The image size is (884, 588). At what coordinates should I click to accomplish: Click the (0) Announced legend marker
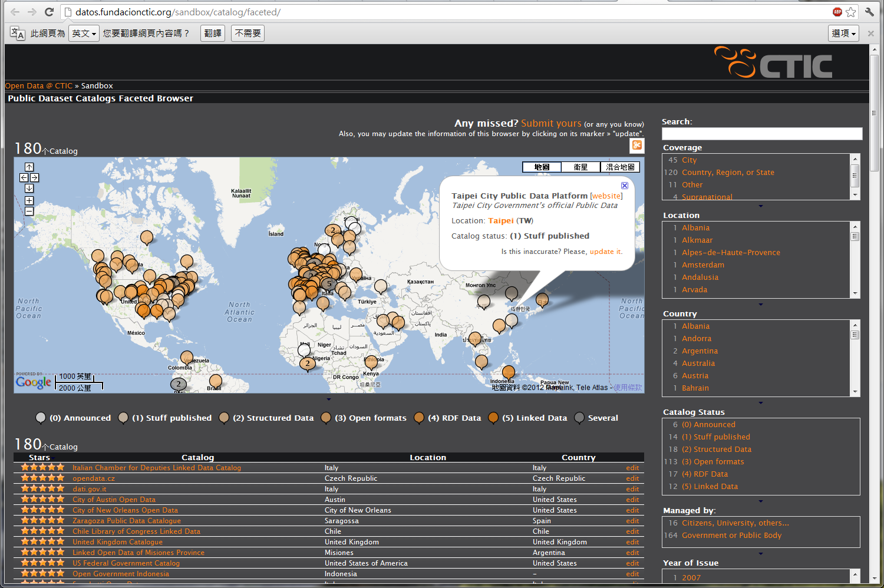tap(41, 418)
